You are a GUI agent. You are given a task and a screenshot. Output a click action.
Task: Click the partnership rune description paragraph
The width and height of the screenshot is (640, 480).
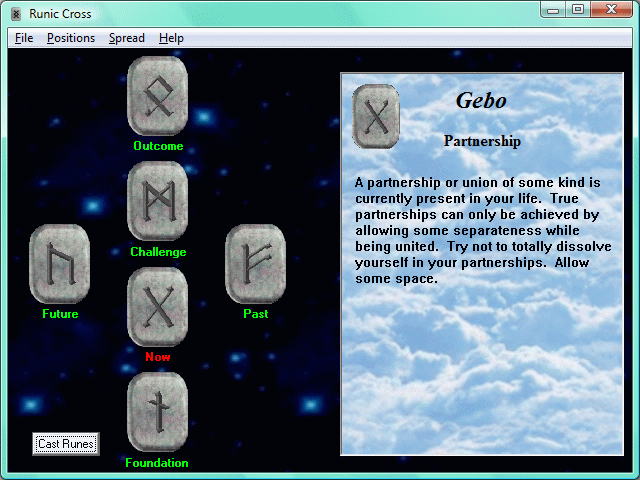pyautogui.click(x=483, y=230)
